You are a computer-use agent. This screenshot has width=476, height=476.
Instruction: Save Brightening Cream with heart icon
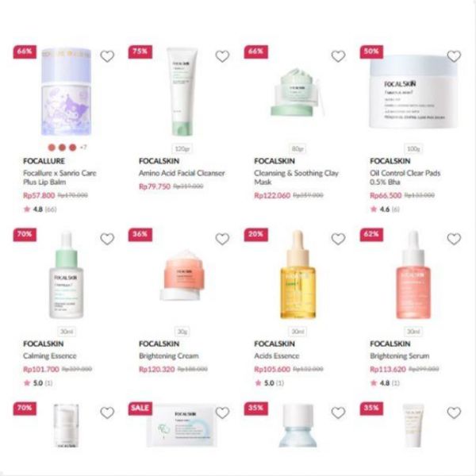click(x=222, y=239)
